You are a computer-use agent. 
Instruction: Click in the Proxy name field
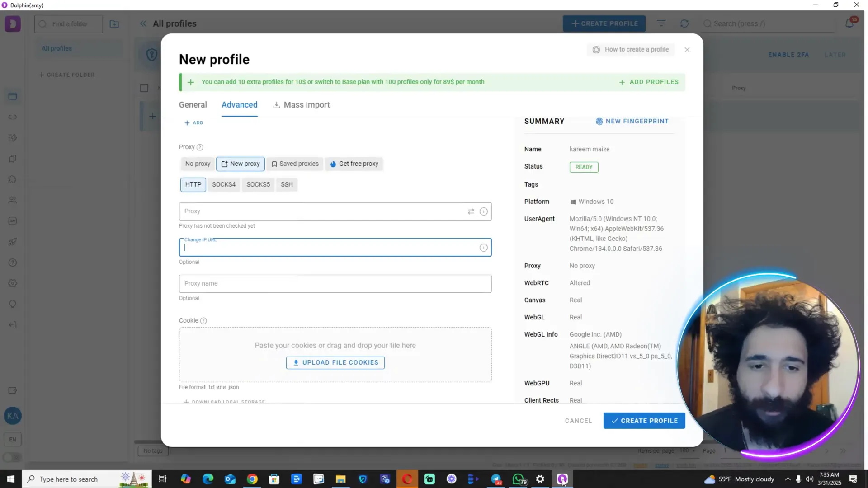[335, 284]
